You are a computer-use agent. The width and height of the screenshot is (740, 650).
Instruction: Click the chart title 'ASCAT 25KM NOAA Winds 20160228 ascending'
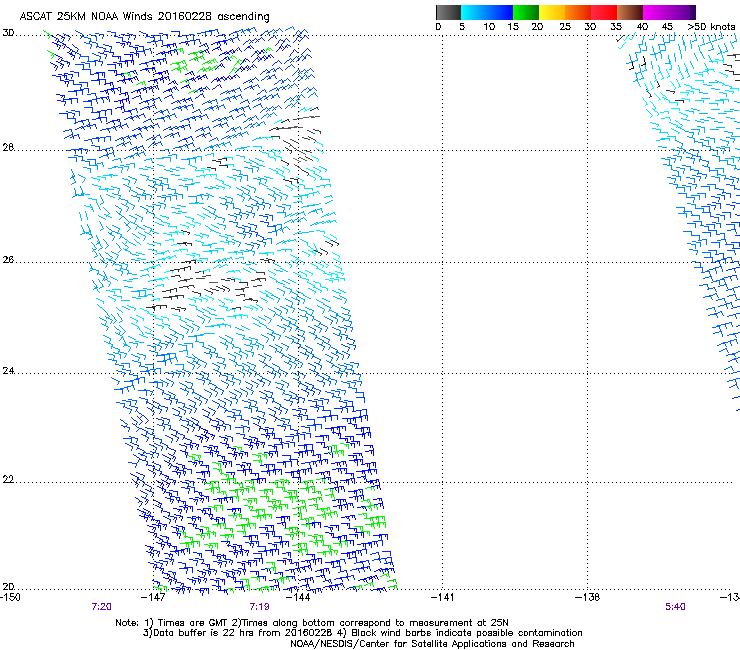tap(144, 17)
